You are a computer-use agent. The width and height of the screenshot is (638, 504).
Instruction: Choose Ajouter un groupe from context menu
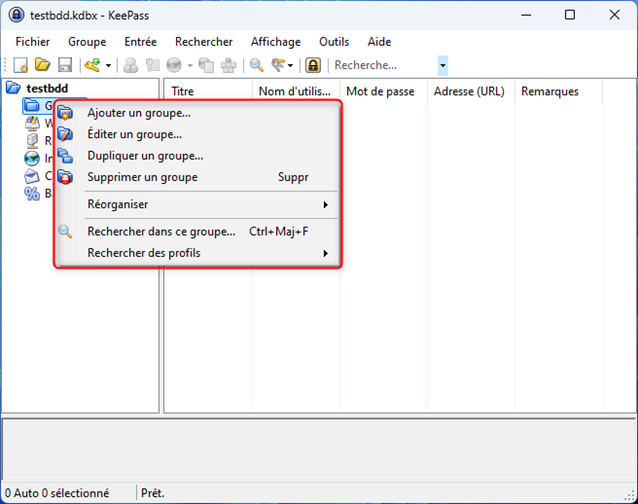point(198,113)
